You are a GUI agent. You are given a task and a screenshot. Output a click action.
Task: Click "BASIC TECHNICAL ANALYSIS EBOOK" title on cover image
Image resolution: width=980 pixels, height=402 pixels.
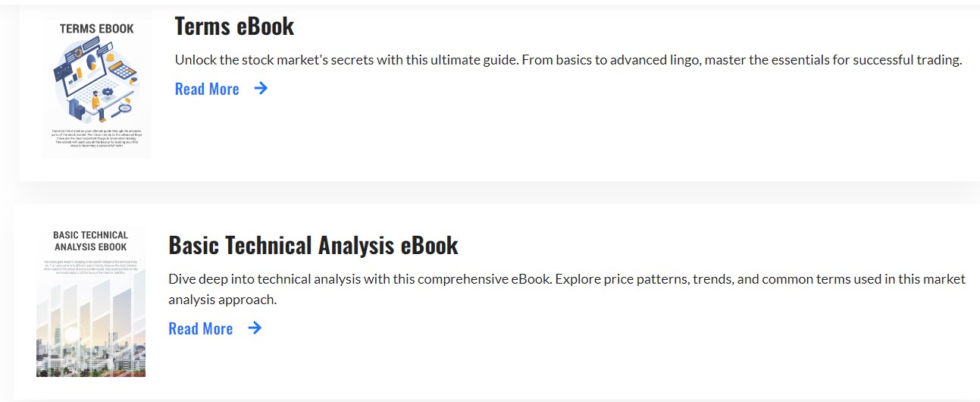[91, 240]
